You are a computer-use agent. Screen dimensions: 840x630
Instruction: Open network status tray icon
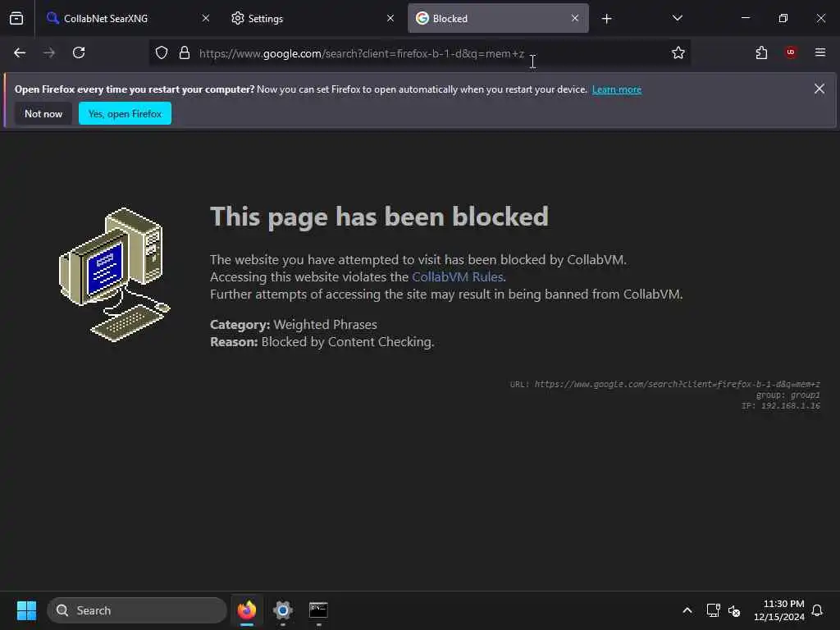point(713,610)
